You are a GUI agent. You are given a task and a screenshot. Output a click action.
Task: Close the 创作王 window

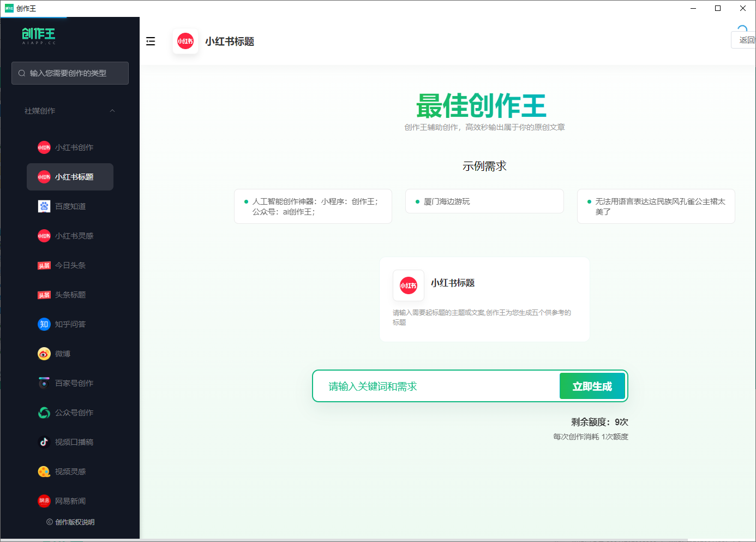pos(743,8)
